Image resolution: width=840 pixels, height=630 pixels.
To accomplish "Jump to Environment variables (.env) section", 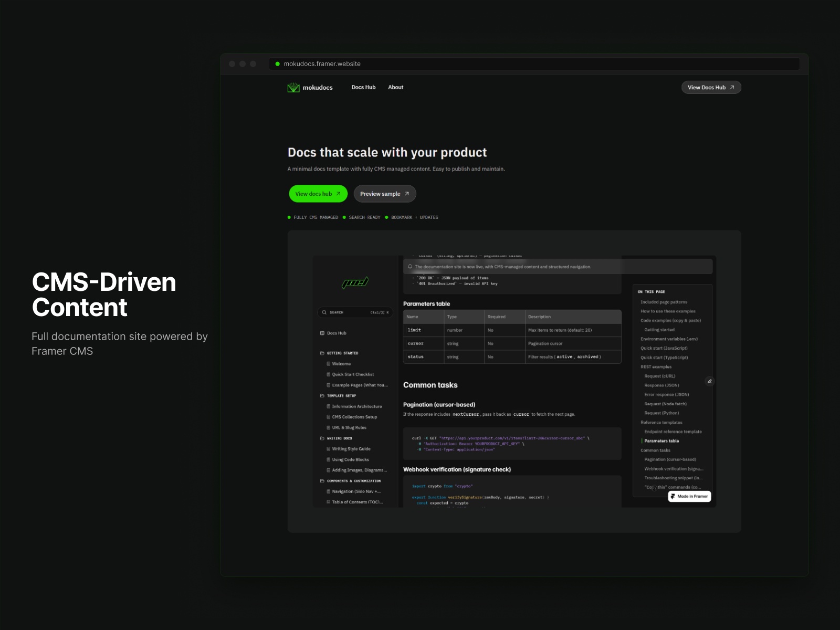I will click(669, 339).
